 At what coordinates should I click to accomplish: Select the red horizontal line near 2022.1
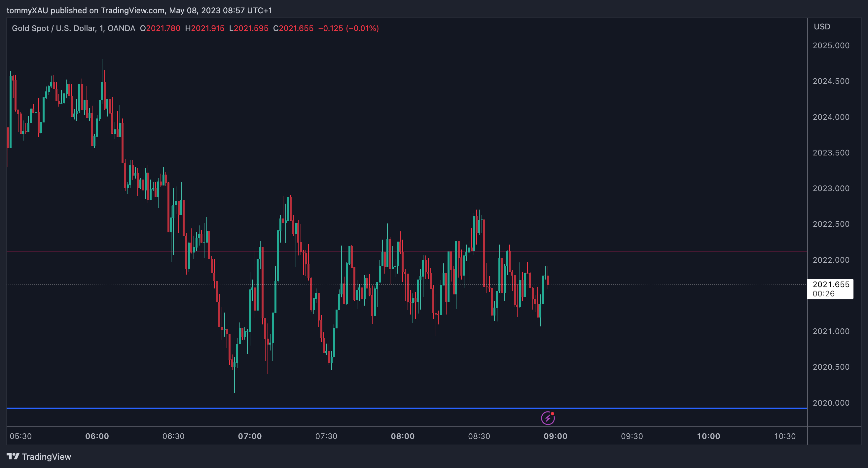[407, 251]
